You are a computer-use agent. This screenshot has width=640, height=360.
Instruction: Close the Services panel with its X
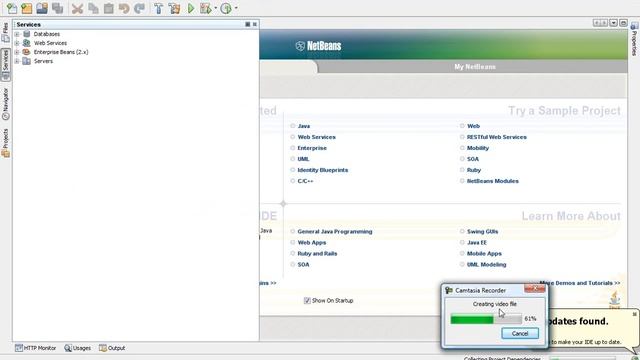click(255, 24)
